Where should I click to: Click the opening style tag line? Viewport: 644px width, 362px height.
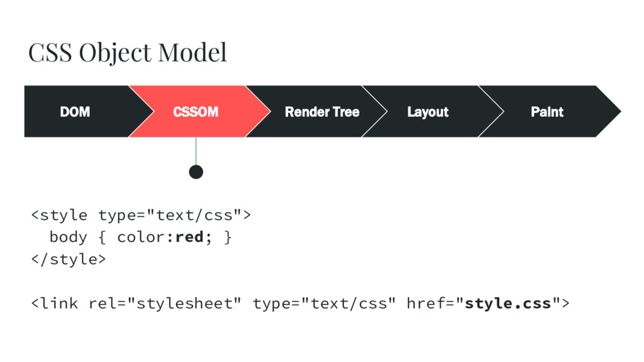click(x=141, y=215)
